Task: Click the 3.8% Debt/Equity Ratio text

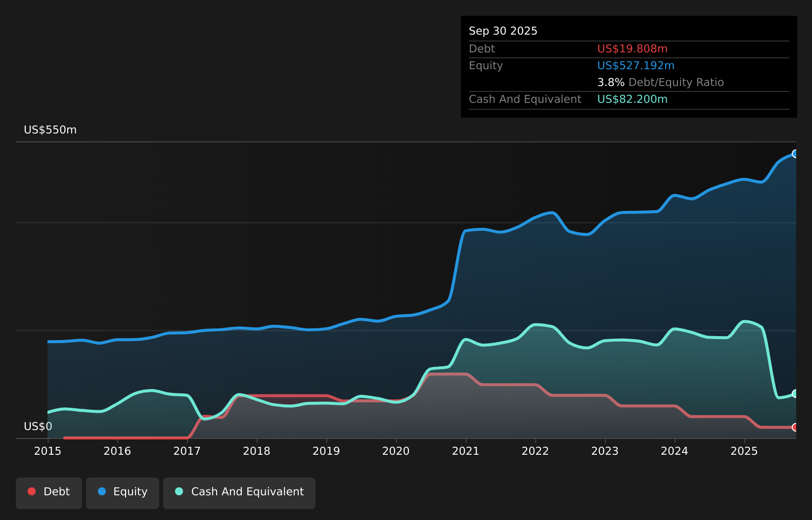Action: pyautogui.click(x=661, y=83)
